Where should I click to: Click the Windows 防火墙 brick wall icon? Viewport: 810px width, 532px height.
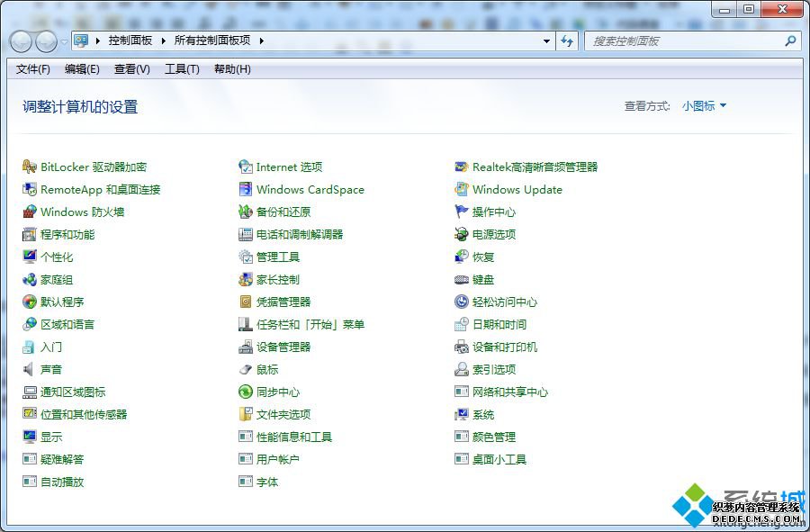tap(30, 212)
